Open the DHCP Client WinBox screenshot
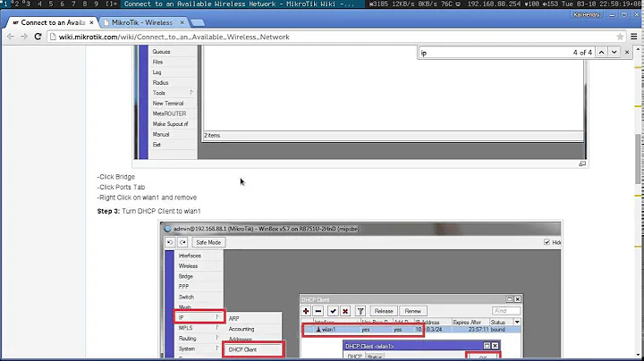Viewport: 644px width, 361px height. (360, 290)
